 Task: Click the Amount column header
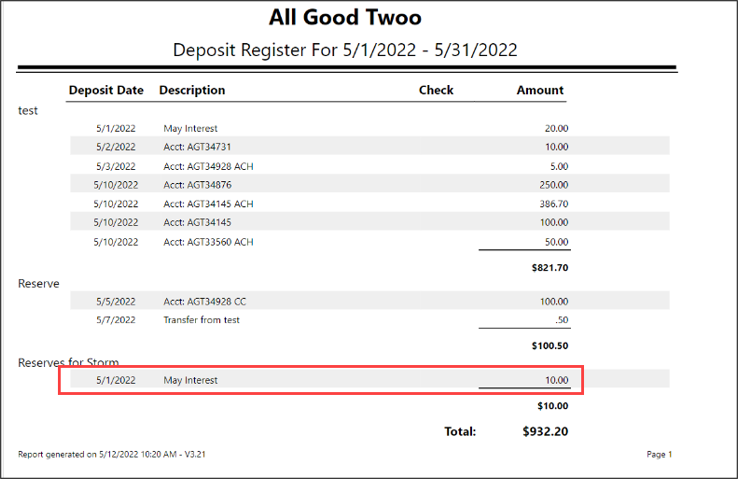(x=540, y=90)
